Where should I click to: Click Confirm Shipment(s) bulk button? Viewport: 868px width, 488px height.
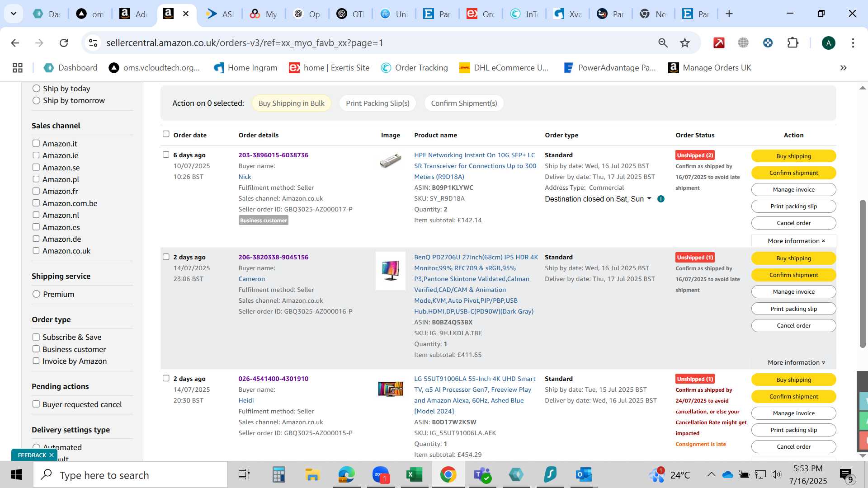click(x=464, y=103)
